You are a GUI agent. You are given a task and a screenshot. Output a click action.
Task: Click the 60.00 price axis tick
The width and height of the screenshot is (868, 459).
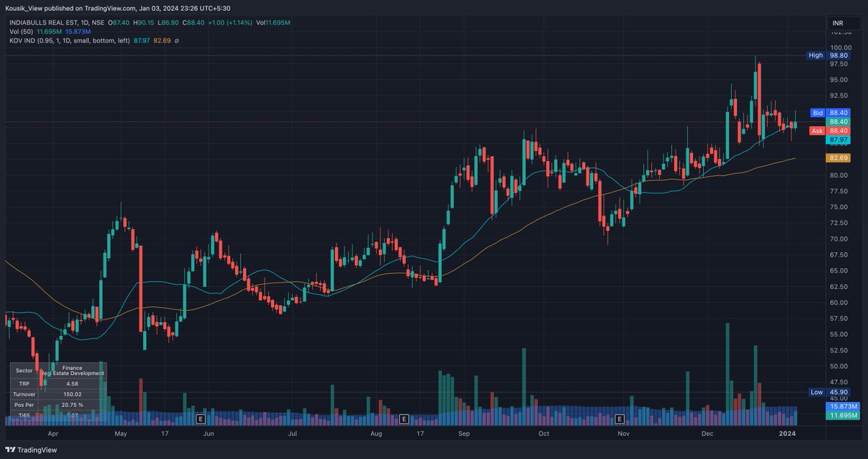839,302
